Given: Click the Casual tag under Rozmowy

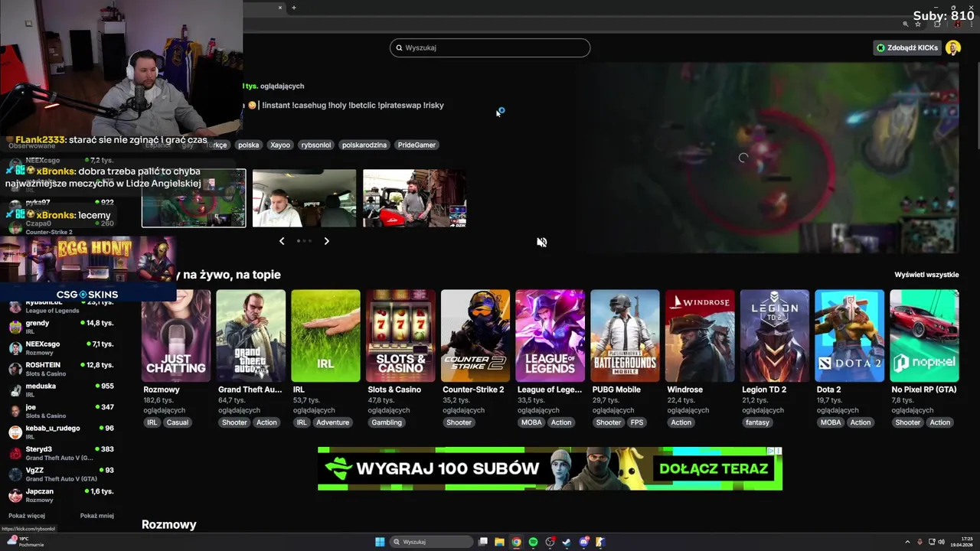Looking at the screenshot, I should pos(177,422).
